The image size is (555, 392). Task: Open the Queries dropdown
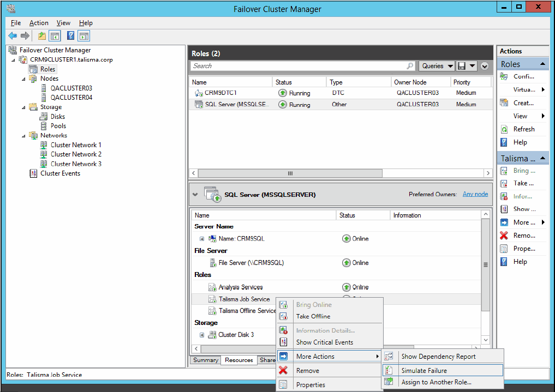click(437, 66)
